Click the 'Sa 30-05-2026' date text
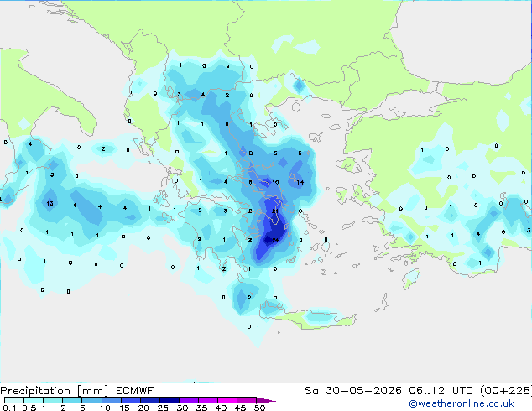 click(353, 391)
